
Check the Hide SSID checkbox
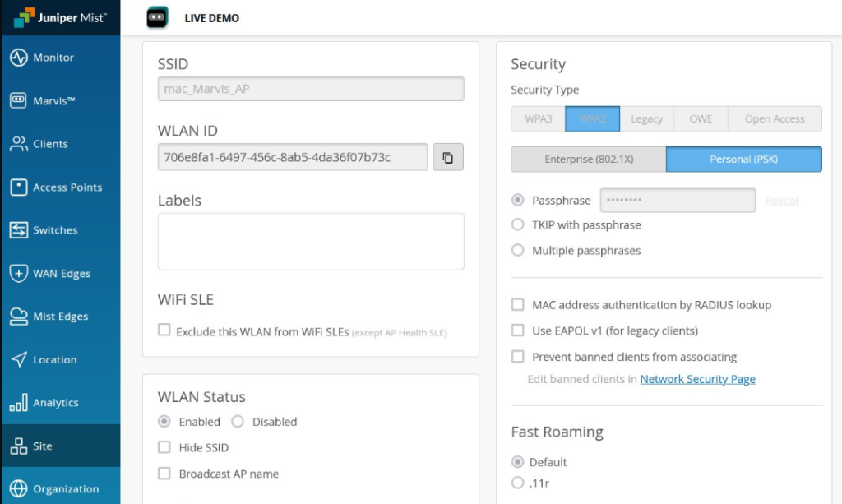164,447
